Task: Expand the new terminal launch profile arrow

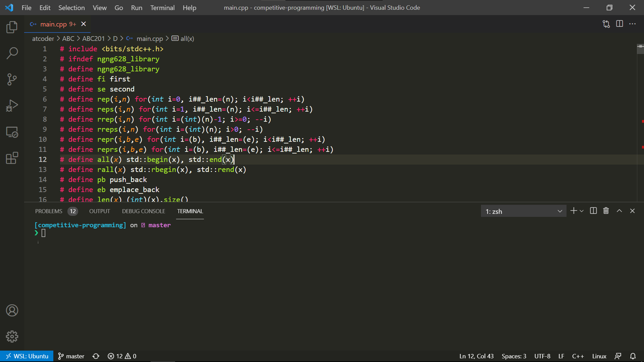Action: [x=582, y=211]
